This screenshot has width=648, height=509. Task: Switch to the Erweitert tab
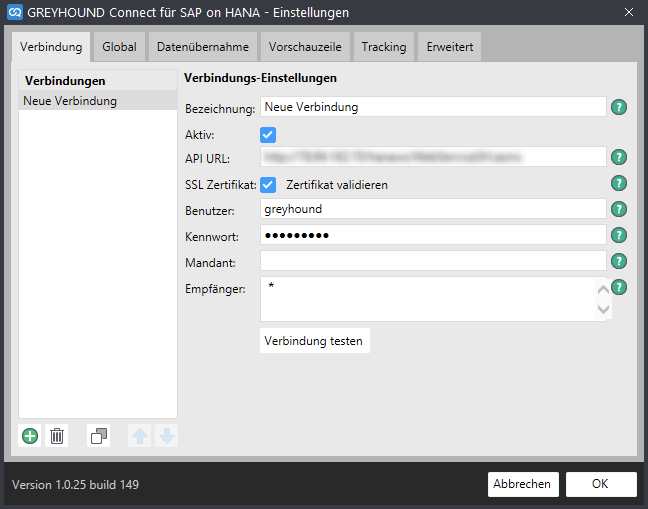point(450,47)
